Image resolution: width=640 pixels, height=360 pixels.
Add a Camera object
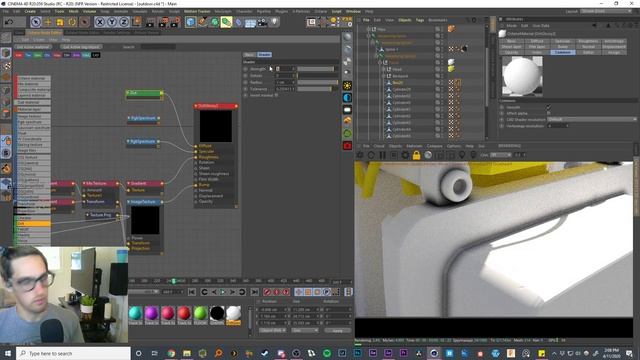pos(262,22)
